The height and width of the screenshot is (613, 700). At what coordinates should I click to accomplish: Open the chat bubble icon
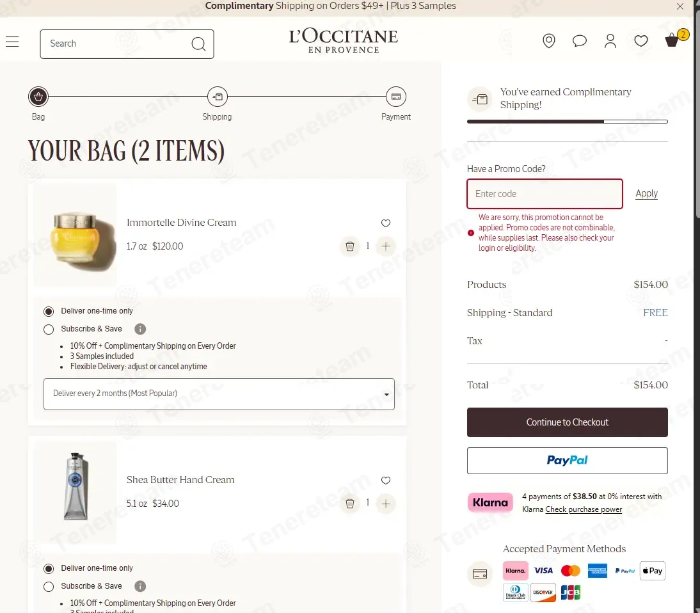[x=580, y=41]
